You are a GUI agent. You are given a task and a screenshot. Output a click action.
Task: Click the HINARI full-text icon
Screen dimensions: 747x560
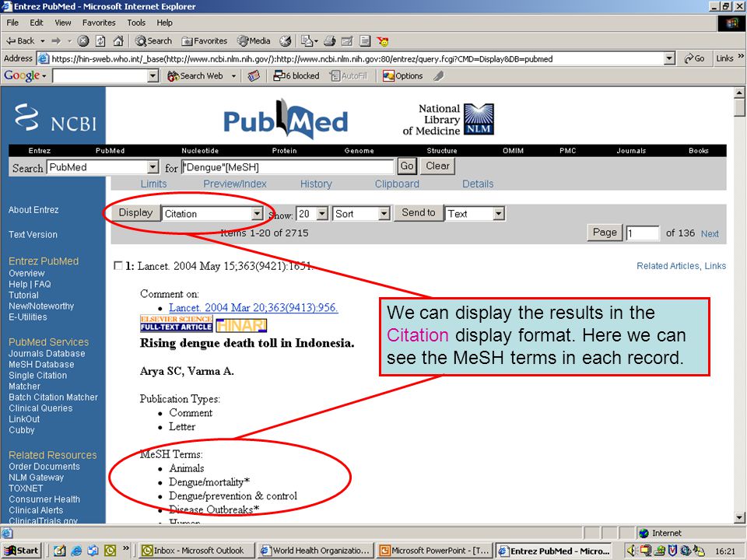click(x=241, y=326)
